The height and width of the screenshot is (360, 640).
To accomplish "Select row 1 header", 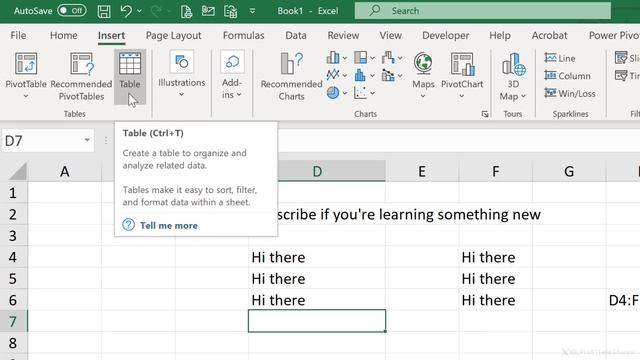I will tap(13, 193).
